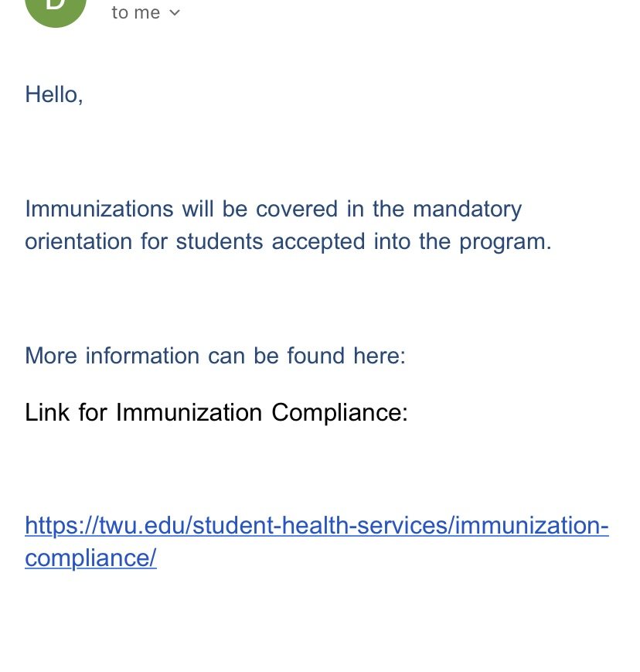Click the 'More information can be found here:' line
This screenshot has width=640, height=672.
click(215, 356)
